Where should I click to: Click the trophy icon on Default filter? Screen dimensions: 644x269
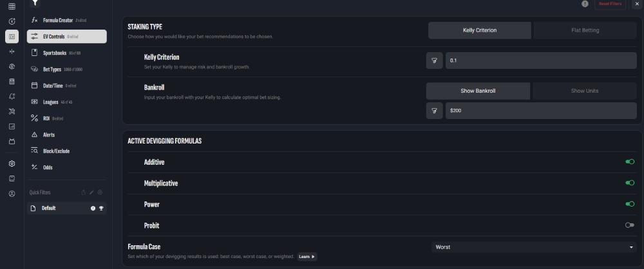pyautogui.click(x=101, y=209)
